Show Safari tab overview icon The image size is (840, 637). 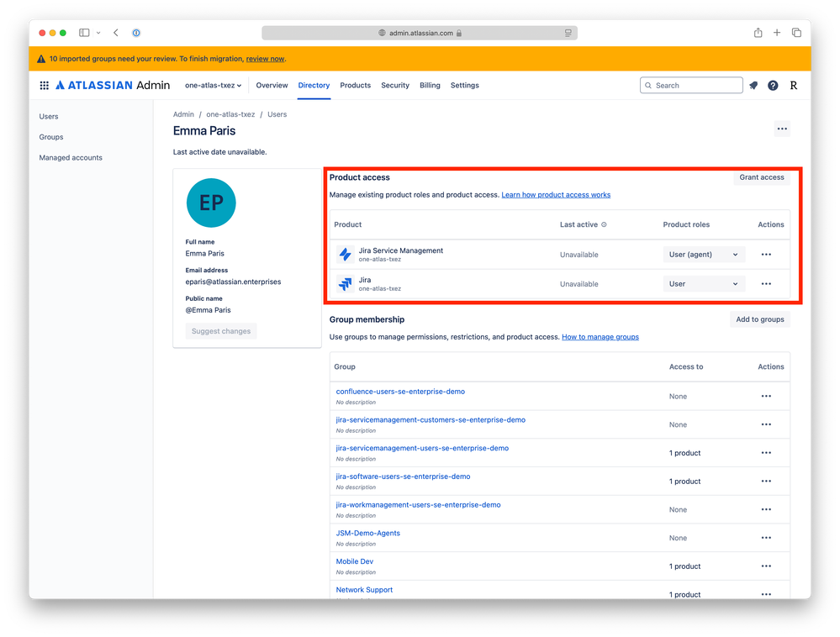pos(796,33)
